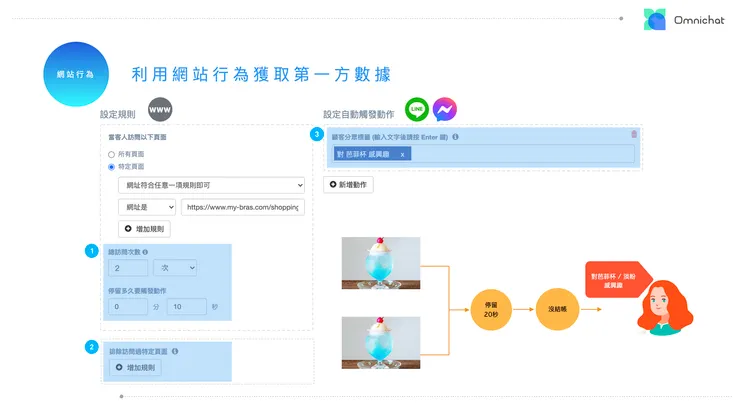This screenshot has height=415, width=740.
Task: Click the Omnichat logo
Action: pos(684,19)
